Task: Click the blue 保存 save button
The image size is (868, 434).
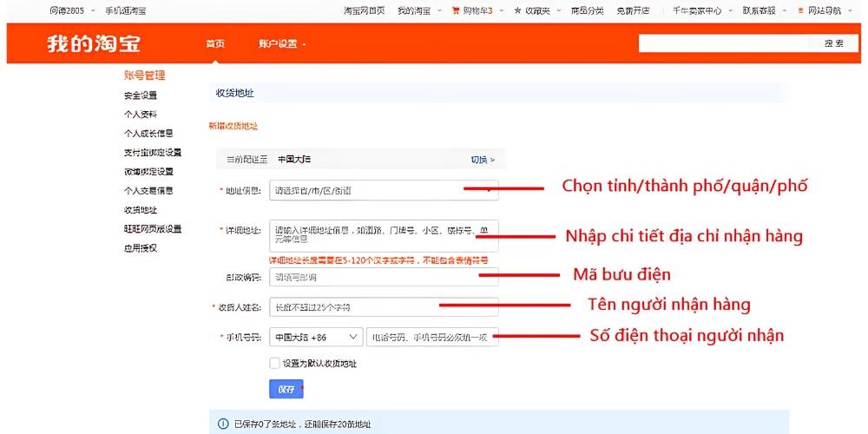Action: (x=286, y=389)
